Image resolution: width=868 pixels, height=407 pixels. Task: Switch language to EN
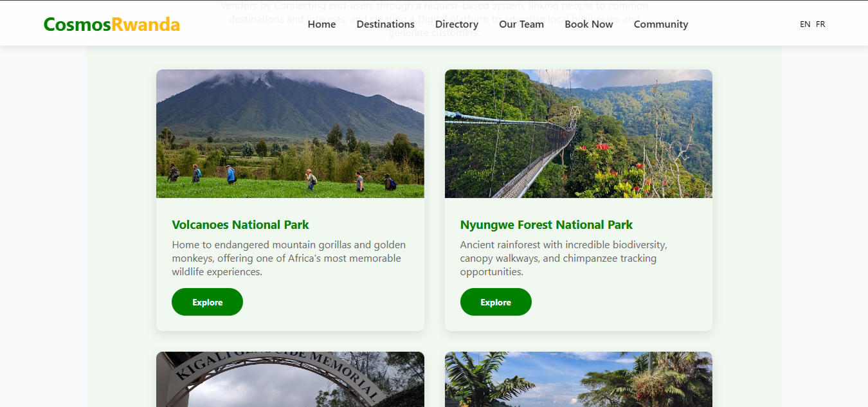coord(805,24)
